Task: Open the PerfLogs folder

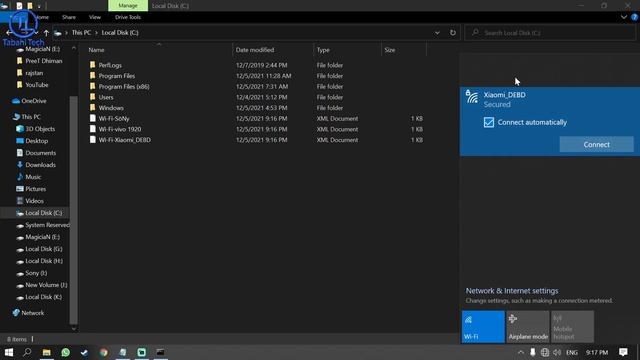Action: [x=110, y=65]
